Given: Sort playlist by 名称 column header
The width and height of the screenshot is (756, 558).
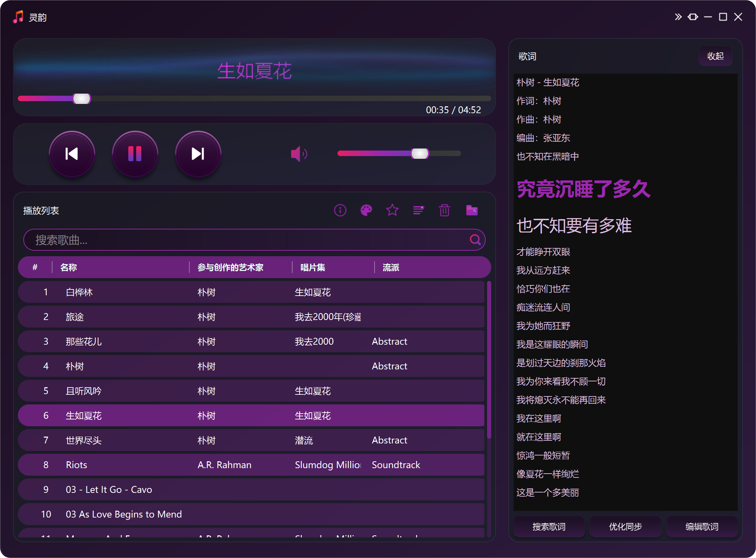Looking at the screenshot, I should pyautogui.click(x=68, y=267).
